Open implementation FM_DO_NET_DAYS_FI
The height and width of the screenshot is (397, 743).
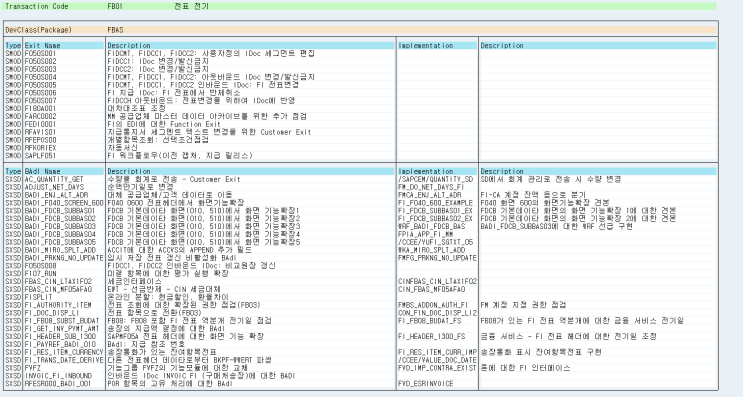click(x=431, y=187)
